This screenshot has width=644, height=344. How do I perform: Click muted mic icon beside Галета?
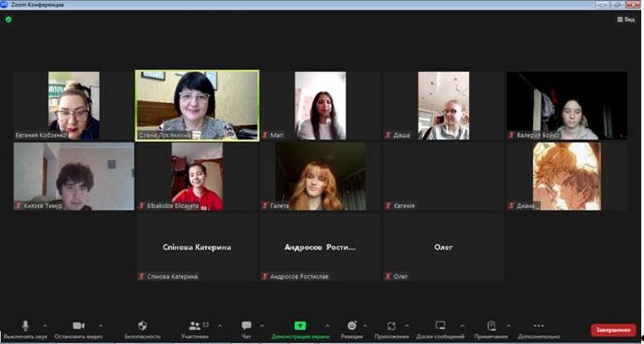[x=265, y=206]
